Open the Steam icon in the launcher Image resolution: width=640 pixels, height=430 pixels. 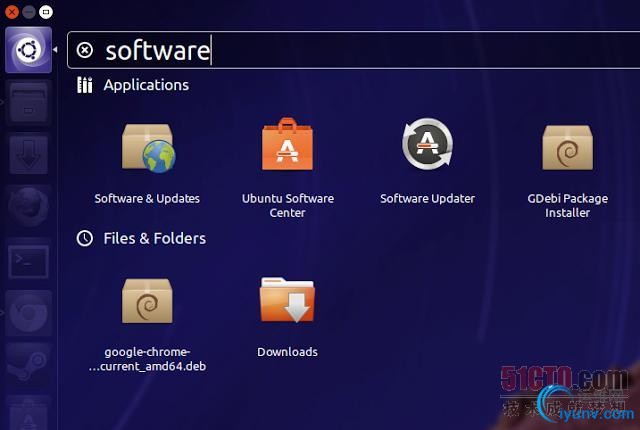tap(29, 364)
